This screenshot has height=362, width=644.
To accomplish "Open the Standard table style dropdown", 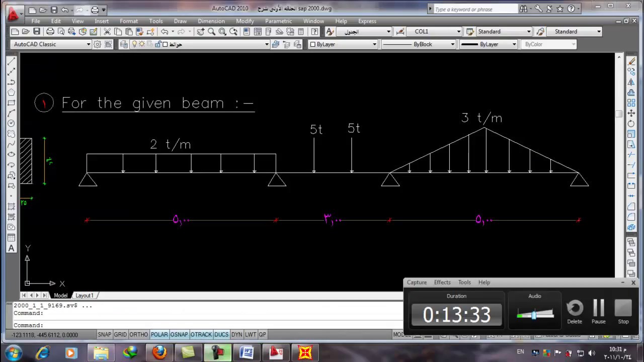I will (504, 31).
